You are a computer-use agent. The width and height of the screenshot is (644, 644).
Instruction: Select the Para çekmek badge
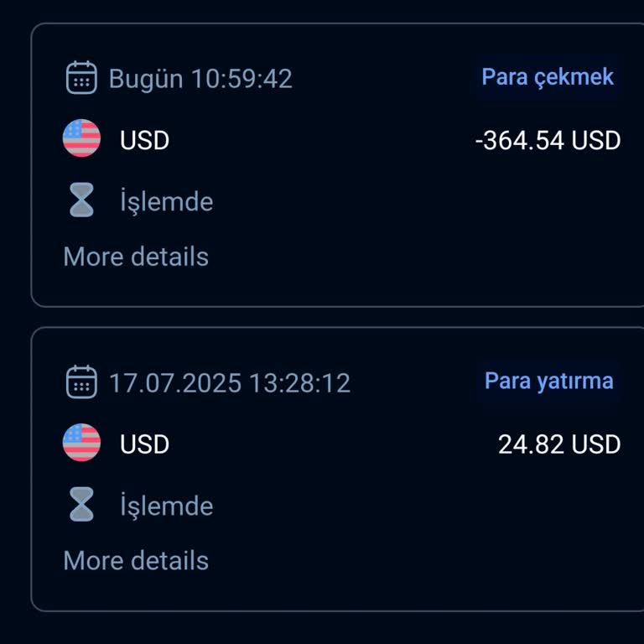tap(548, 77)
